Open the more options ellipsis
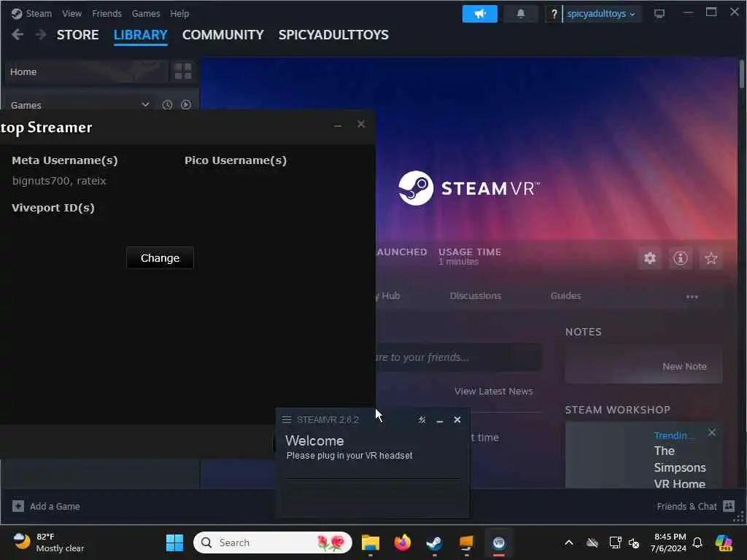 pyautogui.click(x=692, y=297)
